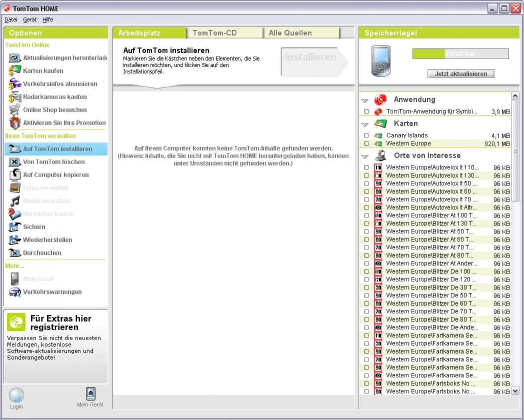Open the Datei menu
524x420 pixels.
pos(11,20)
